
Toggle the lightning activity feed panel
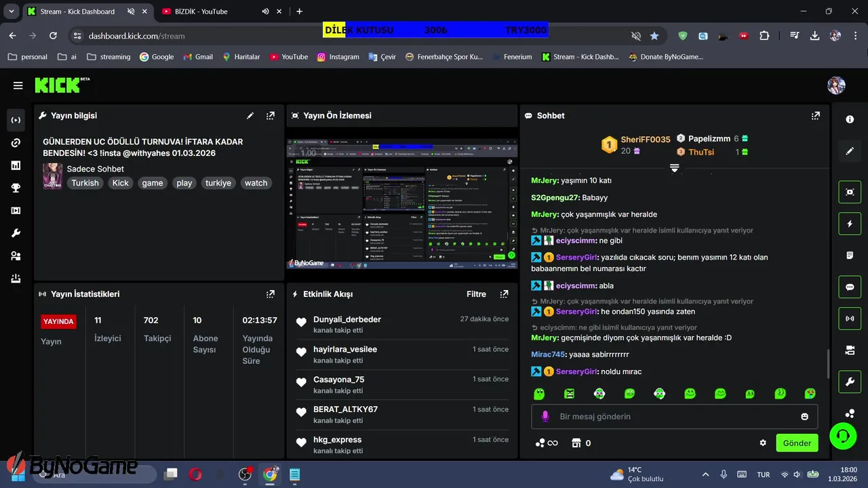pos(850,224)
